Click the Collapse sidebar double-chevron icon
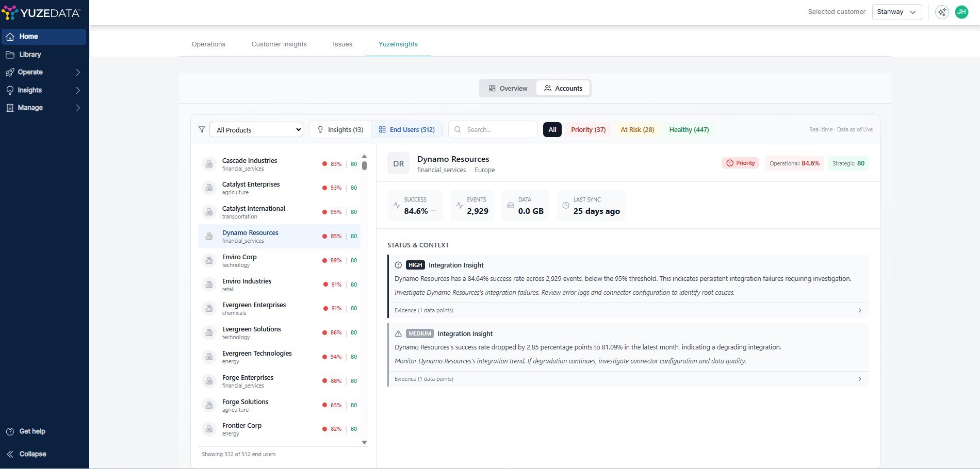Viewport: 980px width, 469px height. (x=10, y=454)
